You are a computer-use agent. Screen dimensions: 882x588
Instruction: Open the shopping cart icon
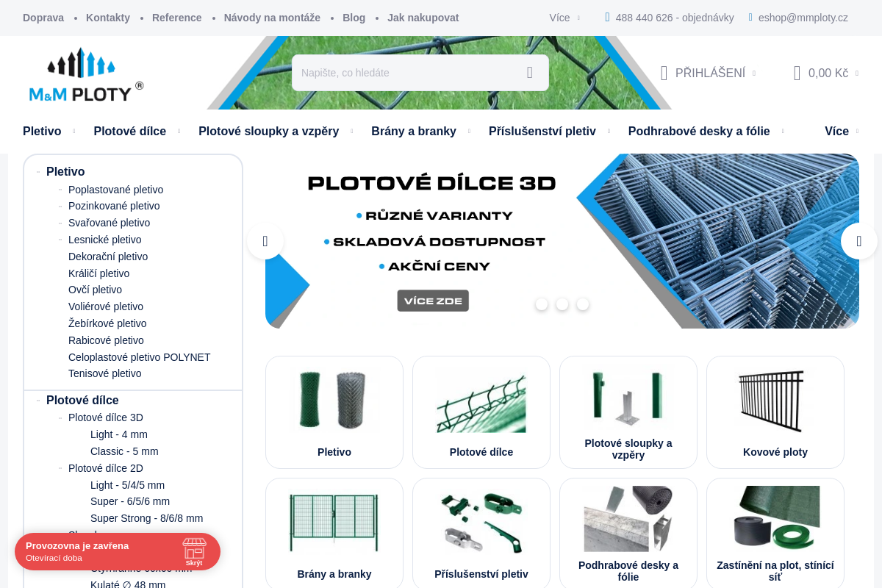(797, 73)
